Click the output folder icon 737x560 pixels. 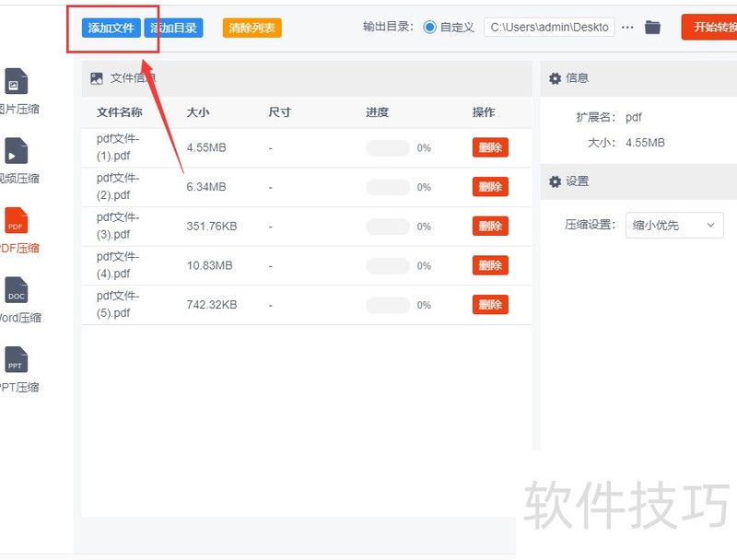pos(652,28)
